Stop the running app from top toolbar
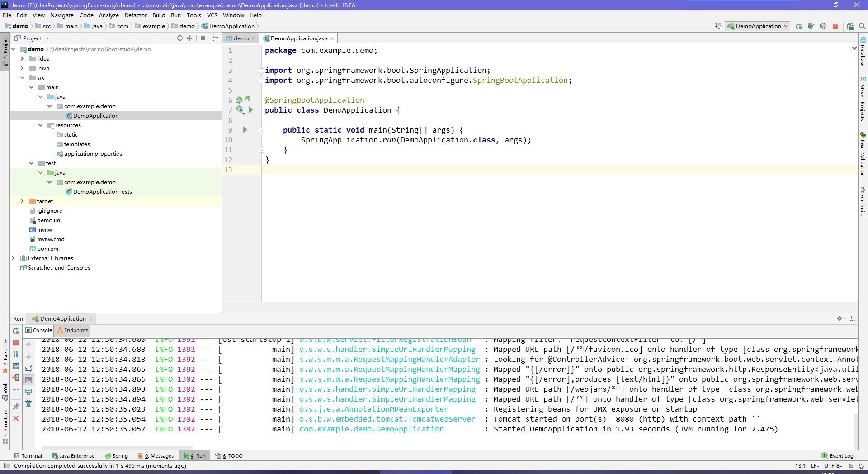 [835, 26]
